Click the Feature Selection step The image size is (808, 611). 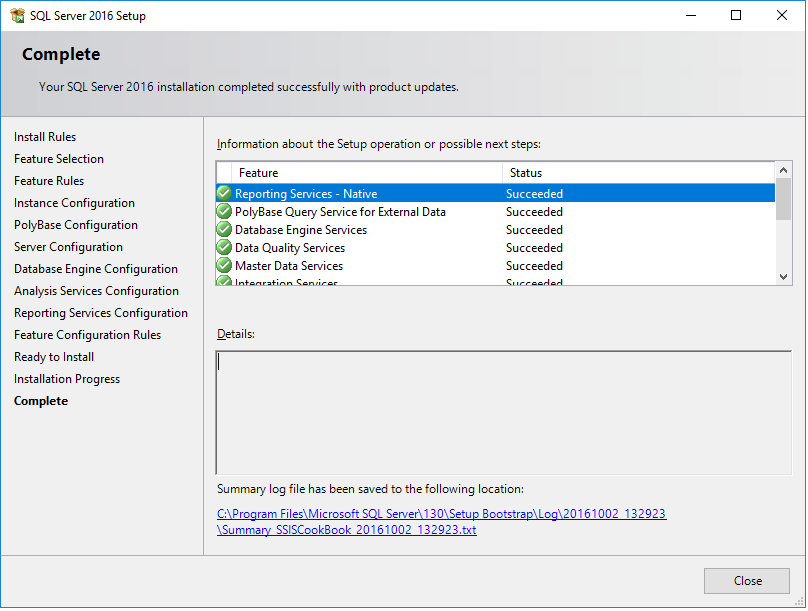pyautogui.click(x=59, y=159)
